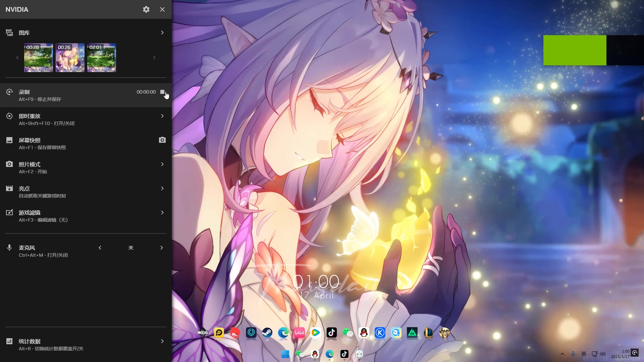Show previous gallery thumbnails arrow
The height and width of the screenshot is (362, 644).
pyautogui.click(x=17, y=58)
